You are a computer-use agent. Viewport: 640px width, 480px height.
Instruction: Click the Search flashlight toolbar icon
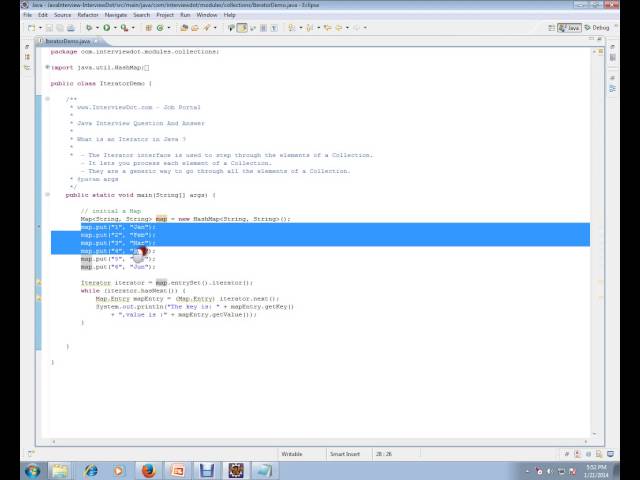(x=207, y=28)
